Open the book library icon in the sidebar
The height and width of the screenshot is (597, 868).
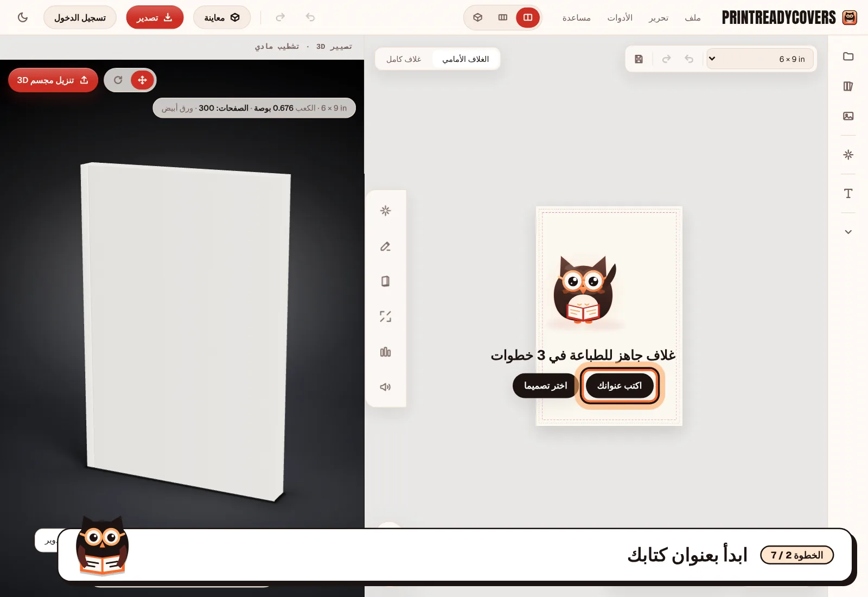point(848,86)
